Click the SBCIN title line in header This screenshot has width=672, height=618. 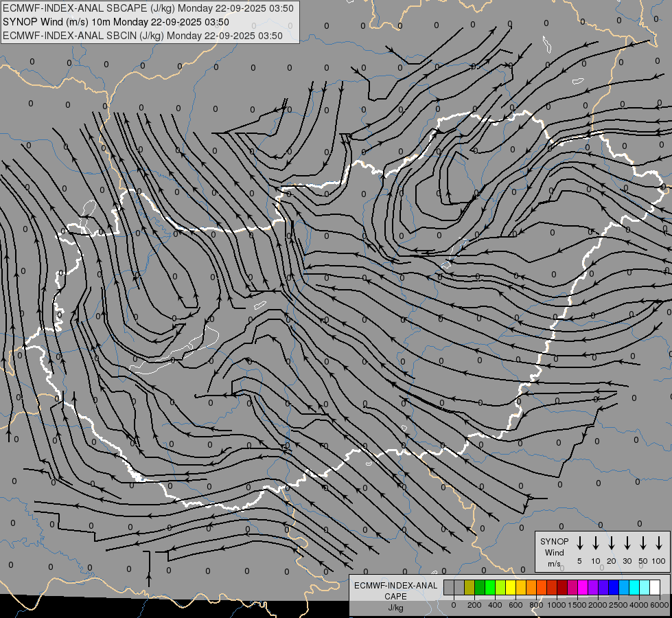(143, 36)
